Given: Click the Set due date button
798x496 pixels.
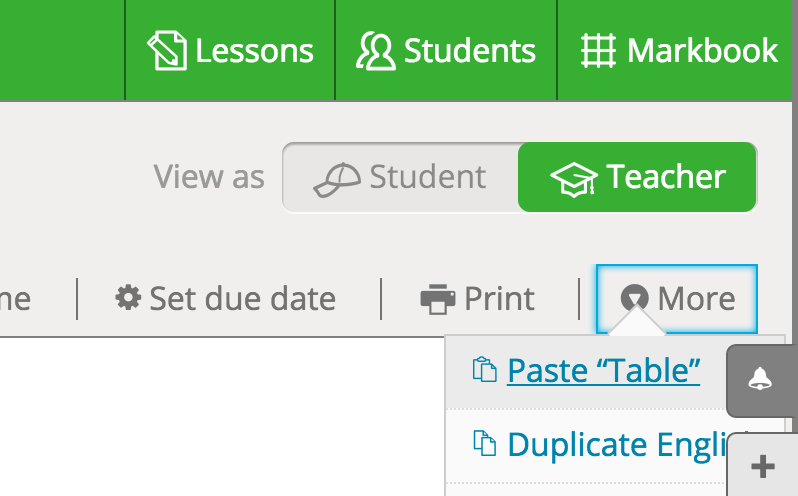Looking at the screenshot, I should [225, 299].
